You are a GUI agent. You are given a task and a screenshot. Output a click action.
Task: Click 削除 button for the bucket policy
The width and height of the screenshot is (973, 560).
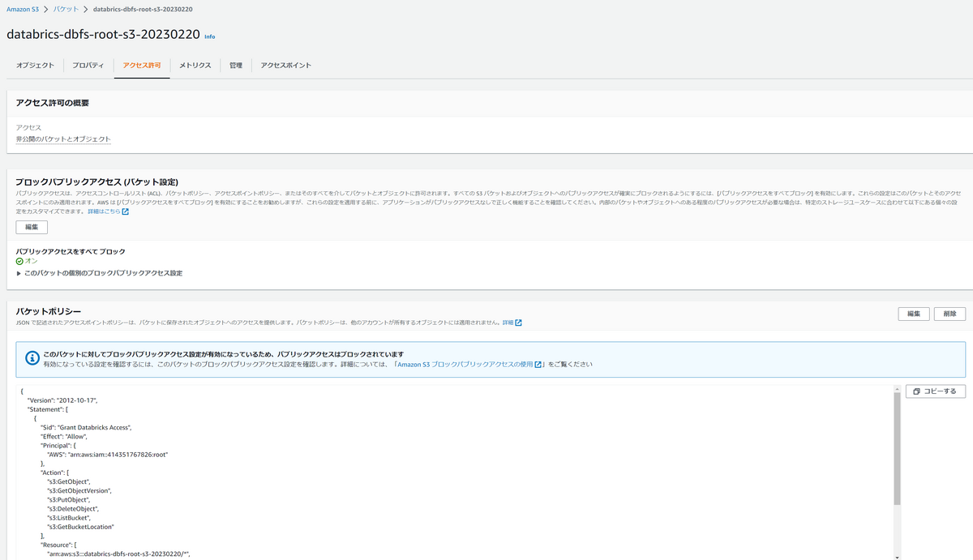pyautogui.click(x=949, y=314)
